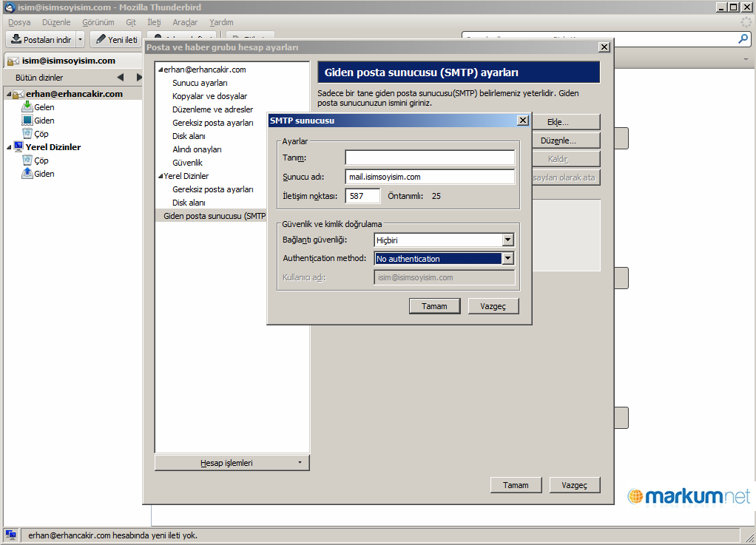This screenshot has height=545, width=756.
Task: Open the Git menu
Action: click(x=131, y=22)
